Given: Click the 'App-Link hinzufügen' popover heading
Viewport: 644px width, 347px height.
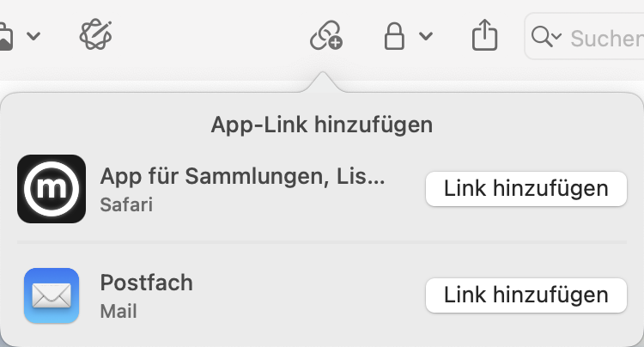Looking at the screenshot, I should tap(322, 125).
